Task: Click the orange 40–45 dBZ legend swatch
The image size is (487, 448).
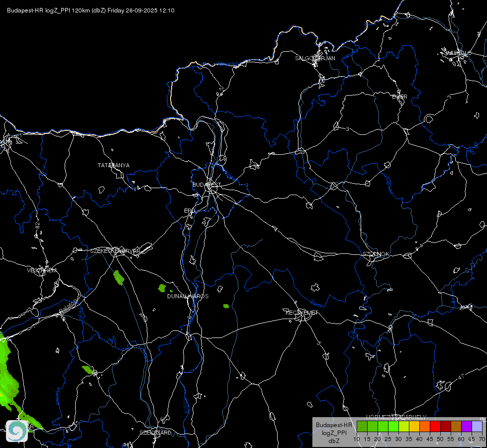Action: (x=425, y=426)
